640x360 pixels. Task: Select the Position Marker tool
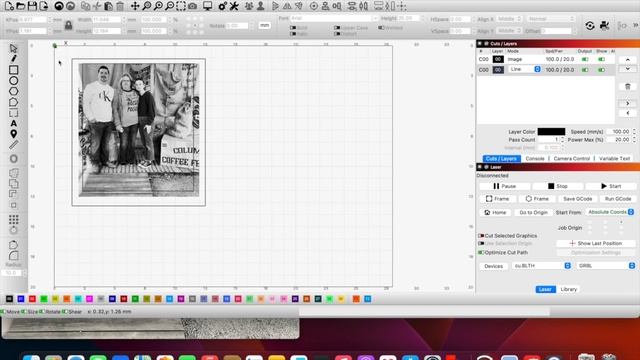click(x=13, y=134)
